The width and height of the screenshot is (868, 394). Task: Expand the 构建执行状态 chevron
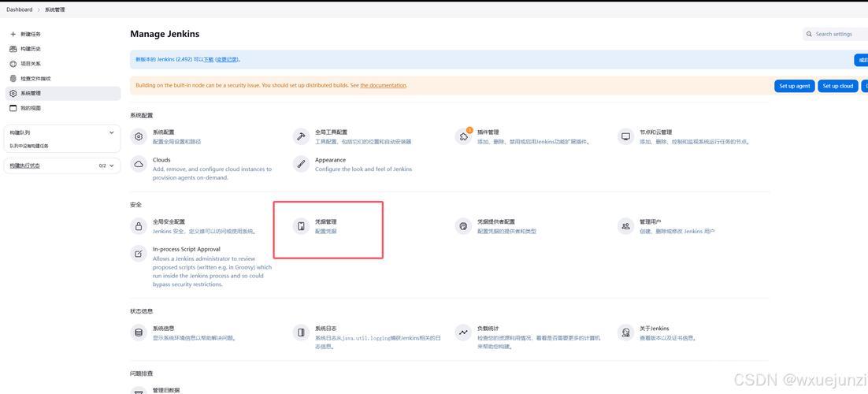click(111, 165)
